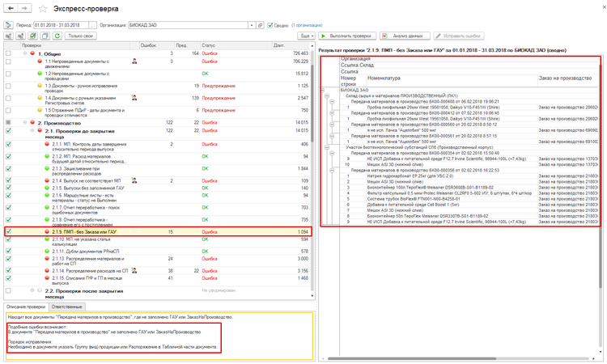607x364 pixels.
Task: Click Анализ данных button
Action: (x=405, y=36)
